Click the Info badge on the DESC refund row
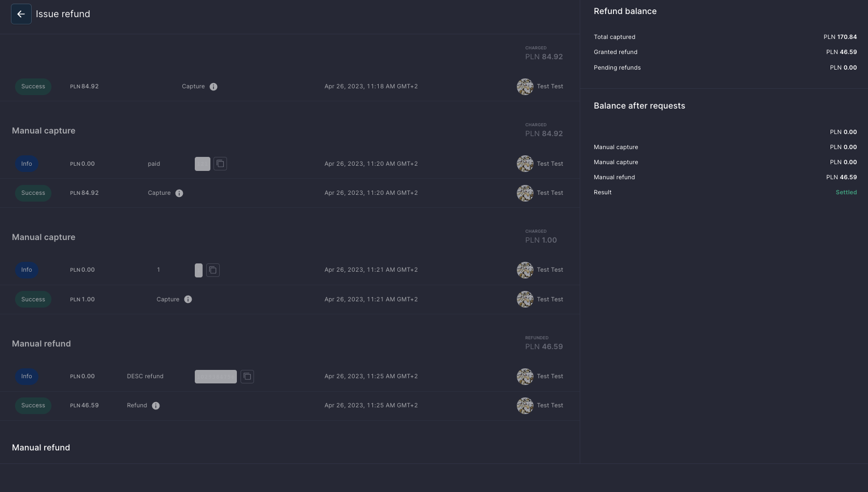This screenshot has height=492, width=868. pos(26,376)
